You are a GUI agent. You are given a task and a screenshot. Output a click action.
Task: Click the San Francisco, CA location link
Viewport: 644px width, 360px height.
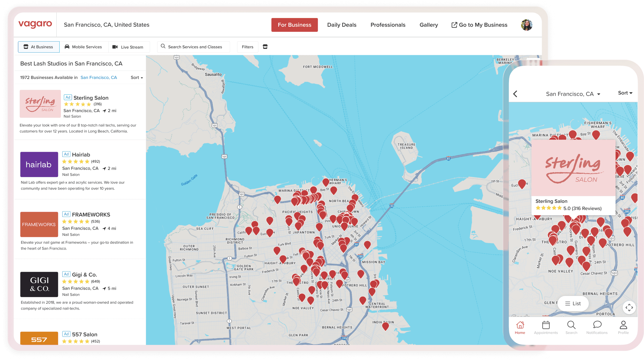click(99, 77)
